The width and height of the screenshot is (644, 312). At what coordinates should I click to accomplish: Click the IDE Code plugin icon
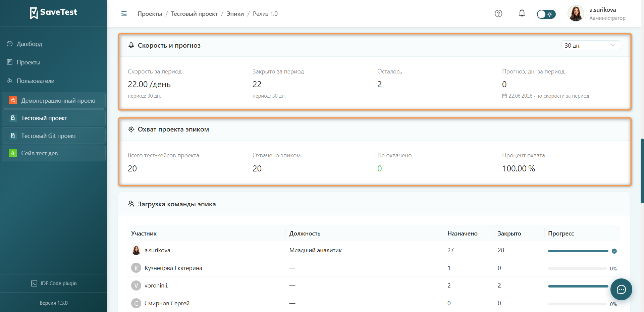(x=34, y=283)
